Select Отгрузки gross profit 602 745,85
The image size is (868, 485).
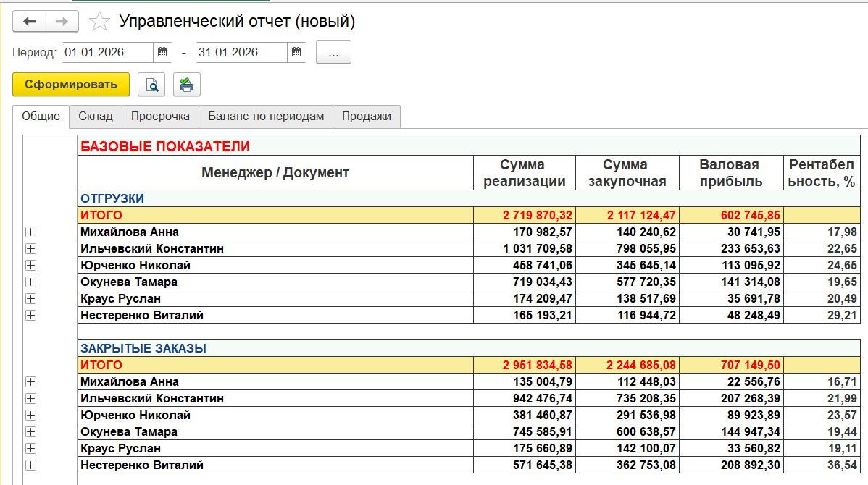(731, 215)
